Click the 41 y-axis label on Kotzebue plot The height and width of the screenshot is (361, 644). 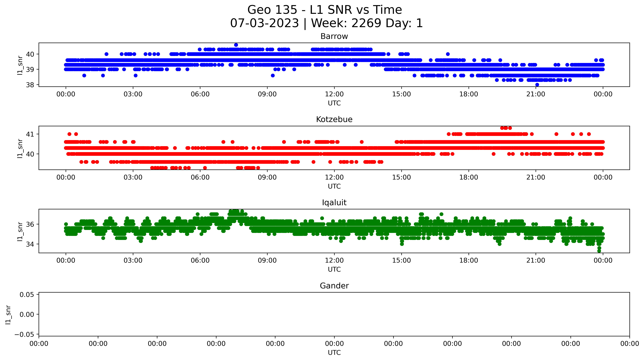30,134
